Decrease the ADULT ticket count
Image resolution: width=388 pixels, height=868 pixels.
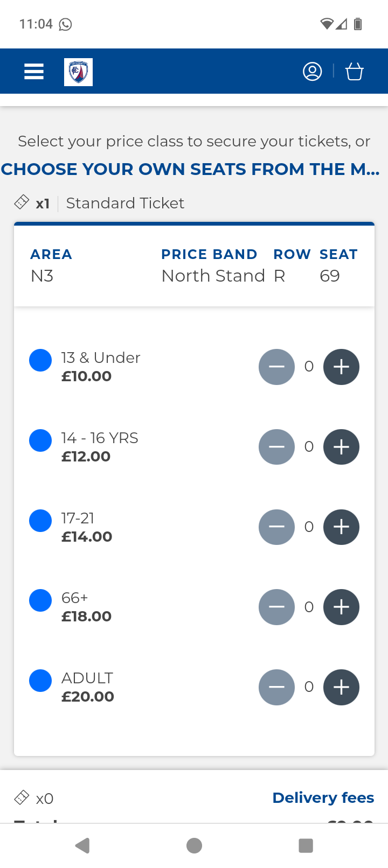point(276,687)
